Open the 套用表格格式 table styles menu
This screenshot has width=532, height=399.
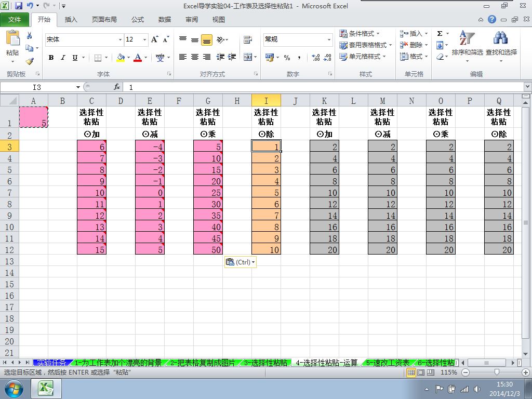point(365,45)
